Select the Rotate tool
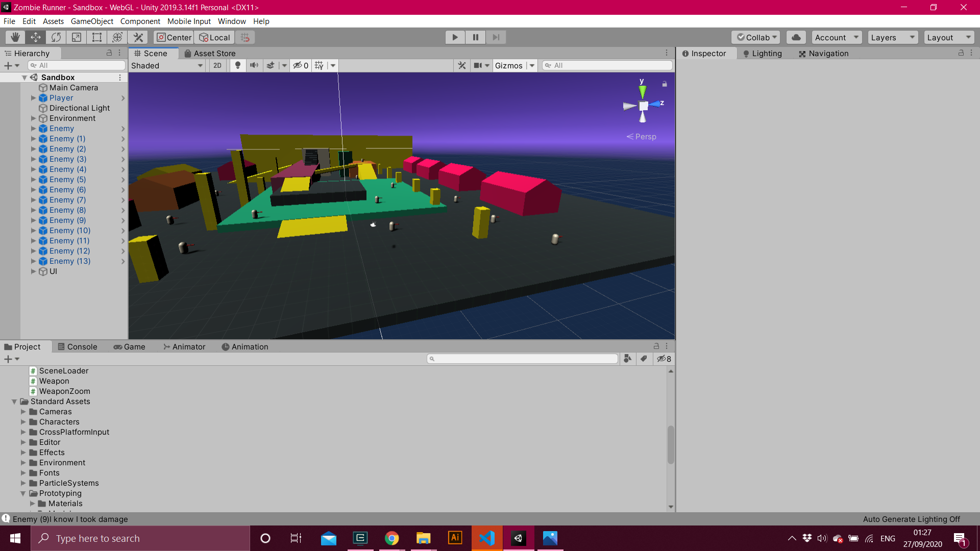Viewport: 980px width, 551px height. 56,37
